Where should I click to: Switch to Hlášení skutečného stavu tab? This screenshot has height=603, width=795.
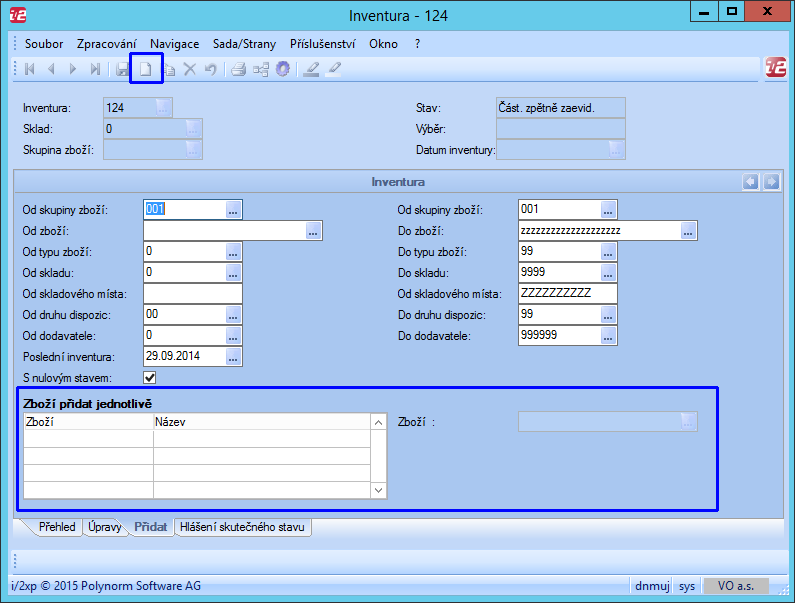tap(242, 527)
